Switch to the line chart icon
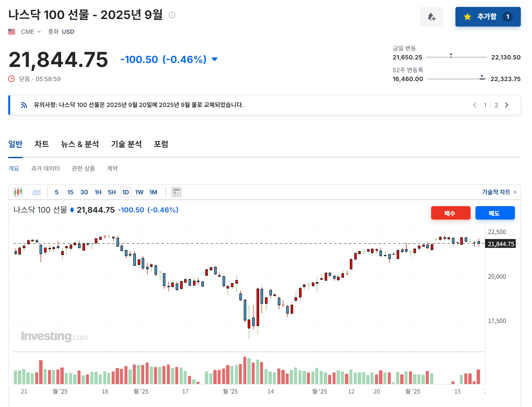Image resolution: width=532 pixels, height=407 pixels. coord(36,192)
